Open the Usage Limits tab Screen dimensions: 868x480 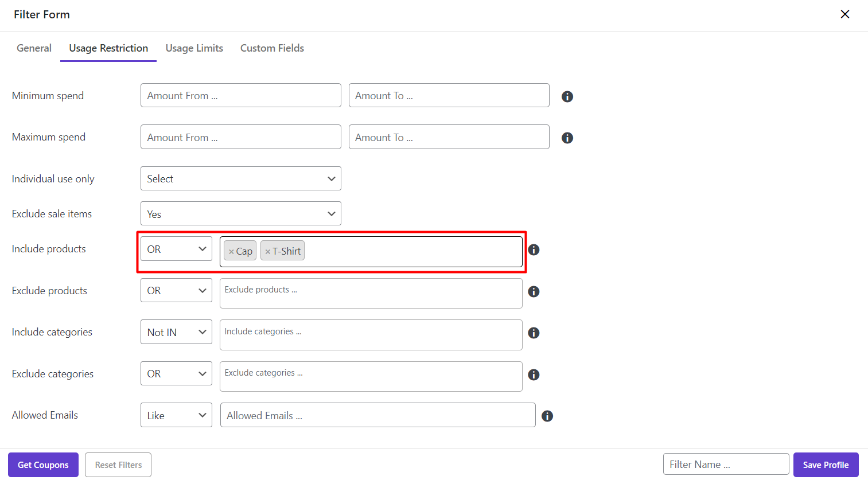pos(194,48)
